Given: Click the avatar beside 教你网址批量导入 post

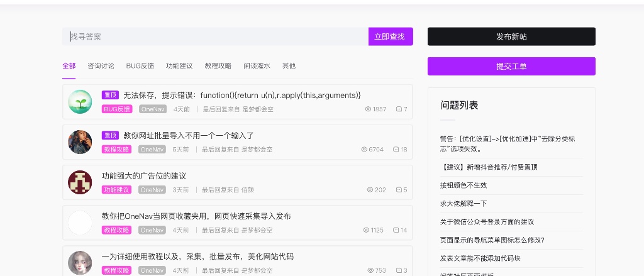Looking at the screenshot, I should (80, 142).
